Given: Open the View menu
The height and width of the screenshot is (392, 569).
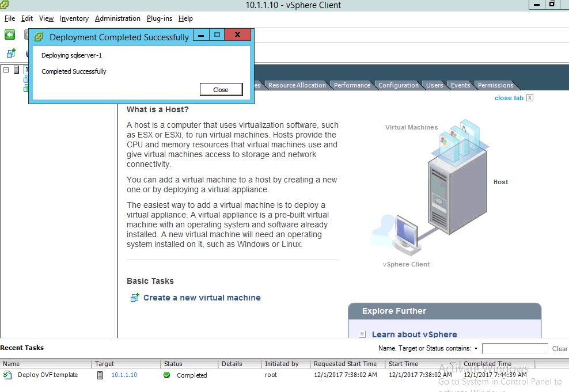Looking at the screenshot, I should click(x=47, y=18).
